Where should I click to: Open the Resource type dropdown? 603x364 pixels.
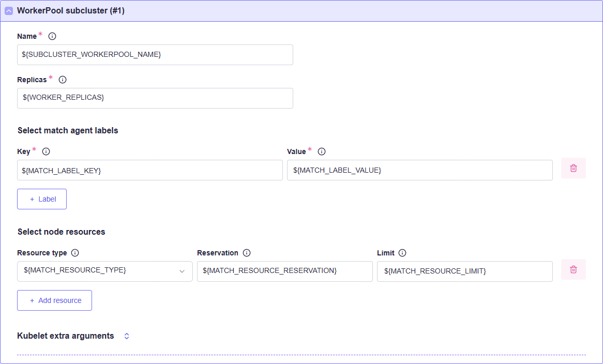tap(105, 271)
